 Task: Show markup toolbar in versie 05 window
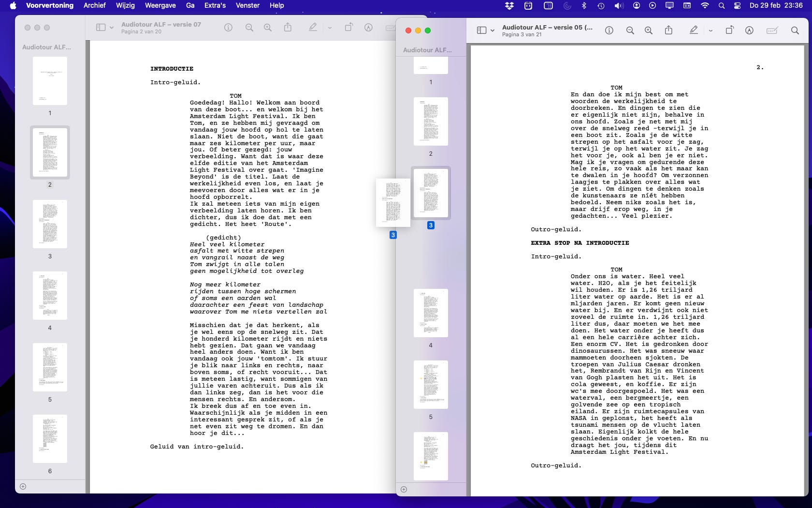(749, 30)
